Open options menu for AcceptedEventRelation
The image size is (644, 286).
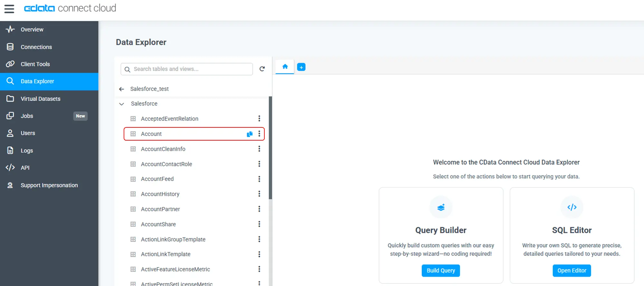pos(259,119)
